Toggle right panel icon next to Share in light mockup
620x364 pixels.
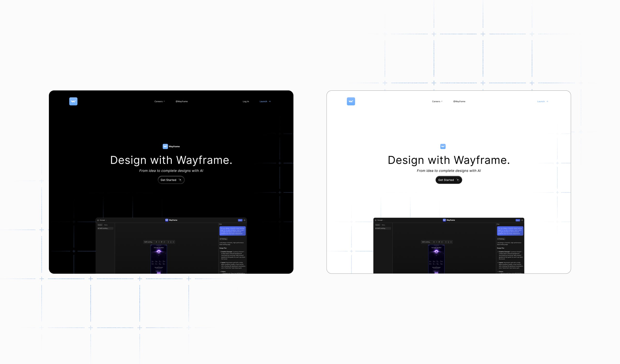(x=522, y=220)
